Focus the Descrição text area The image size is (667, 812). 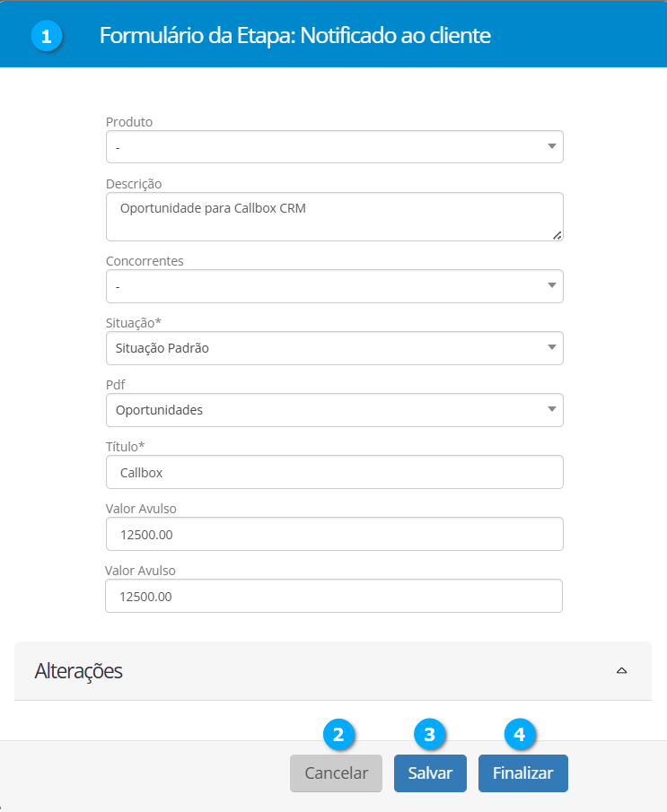[334, 216]
